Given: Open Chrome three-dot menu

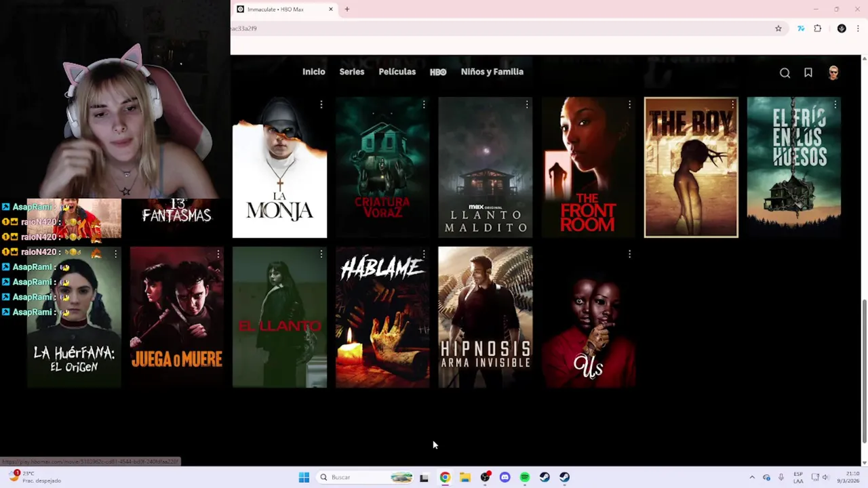Looking at the screenshot, I should 859,28.
